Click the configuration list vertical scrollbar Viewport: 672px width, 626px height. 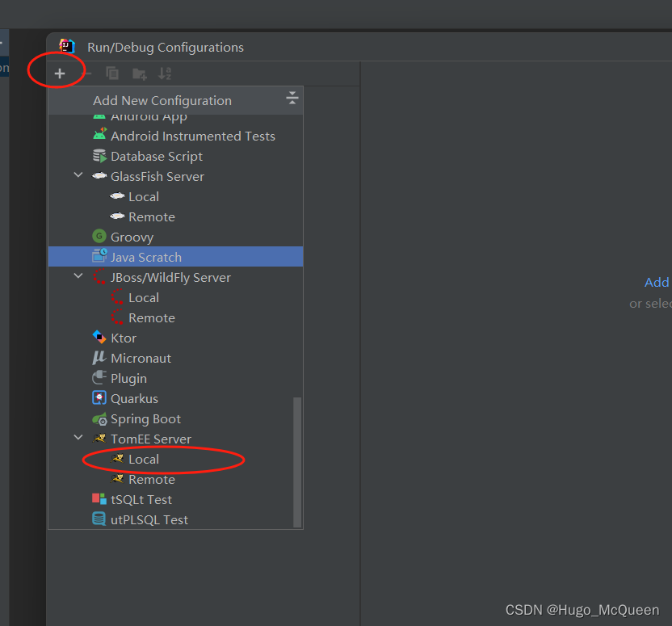297,462
